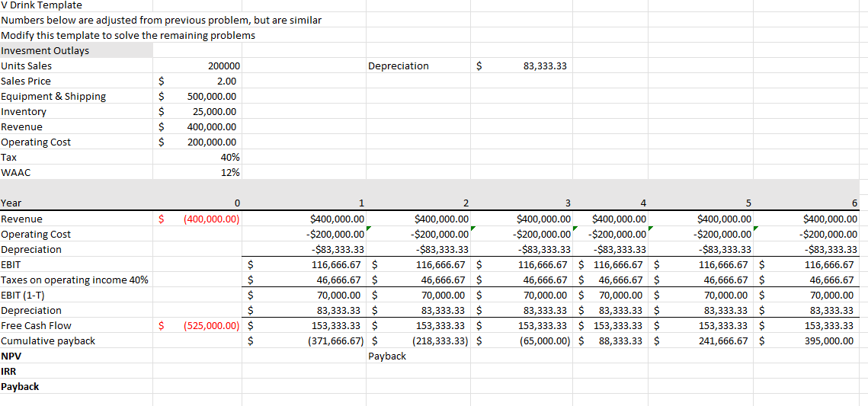This screenshot has width=868, height=406.
Task: Click the 'Taxes on operating income 40%' label
Action: [x=74, y=280]
